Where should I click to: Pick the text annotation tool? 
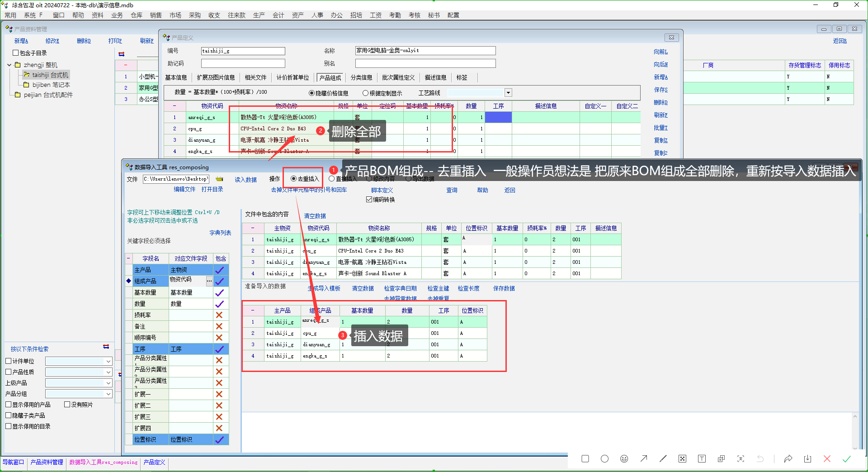click(x=702, y=459)
